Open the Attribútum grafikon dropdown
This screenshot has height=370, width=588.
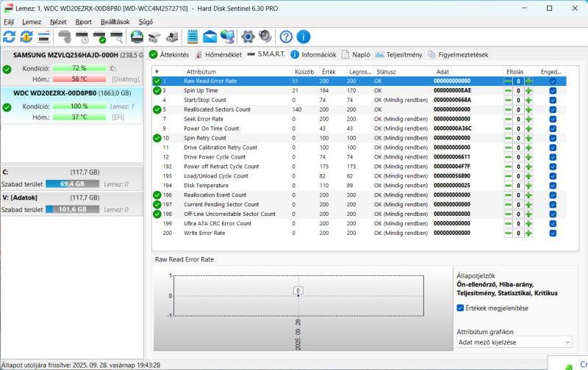click(514, 342)
